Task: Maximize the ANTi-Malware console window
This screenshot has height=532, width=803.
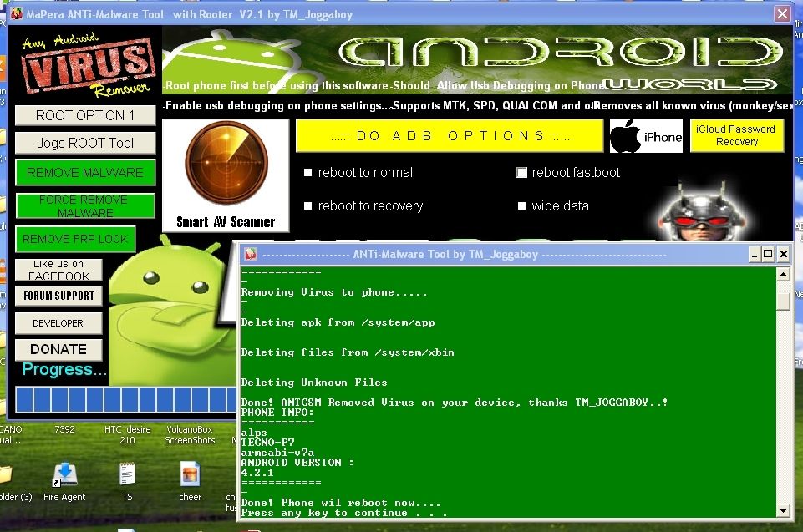Action: click(768, 254)
